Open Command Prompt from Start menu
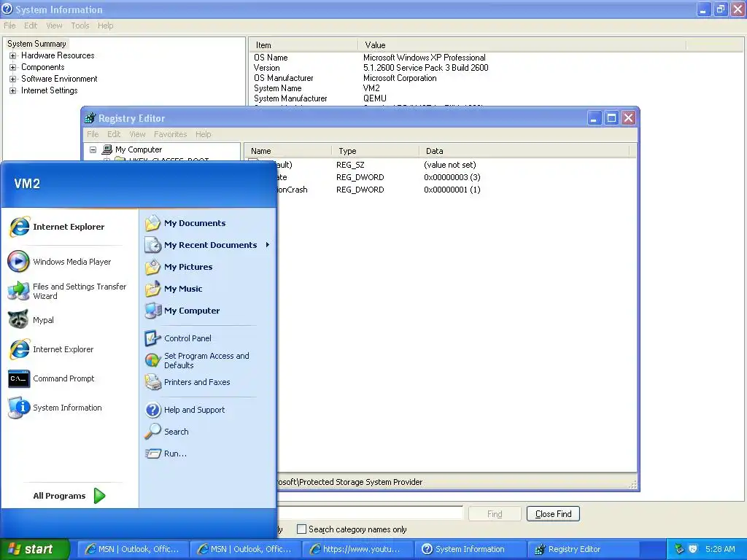747x560 pixels. click(52, 378)
